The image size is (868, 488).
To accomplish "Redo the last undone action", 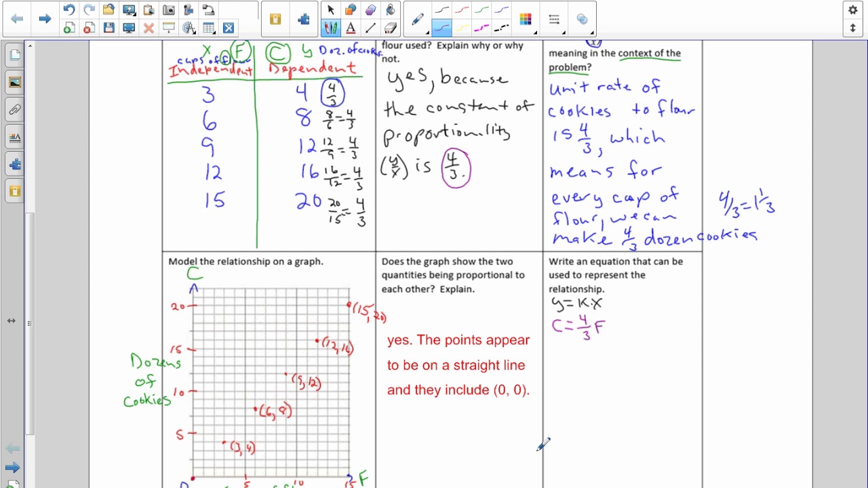I will point(89,9).
